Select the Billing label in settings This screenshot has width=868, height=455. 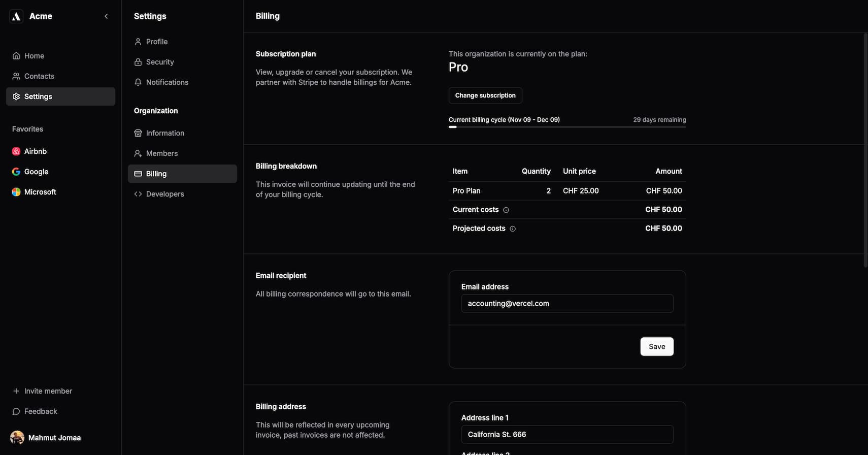[156, 174]
